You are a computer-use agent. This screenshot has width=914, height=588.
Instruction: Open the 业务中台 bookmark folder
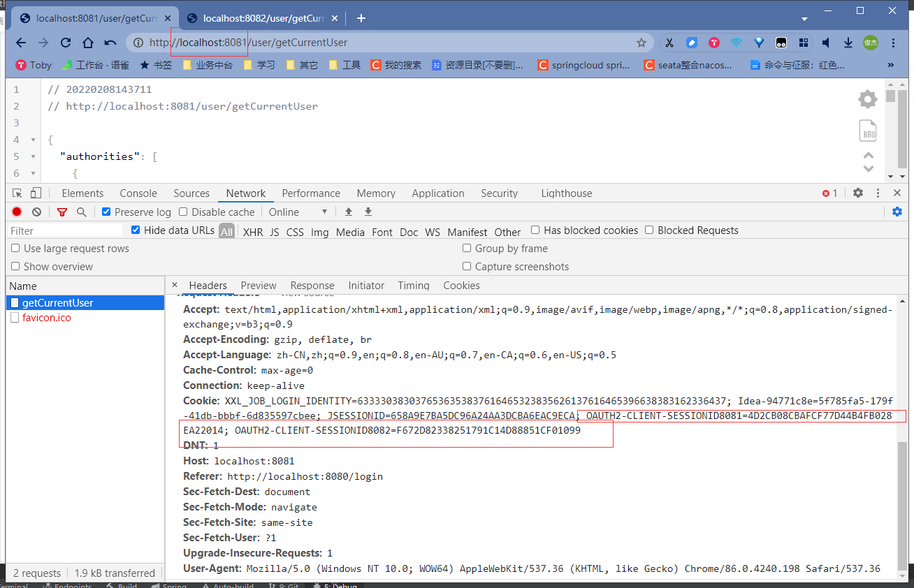[x=208, y=65]
